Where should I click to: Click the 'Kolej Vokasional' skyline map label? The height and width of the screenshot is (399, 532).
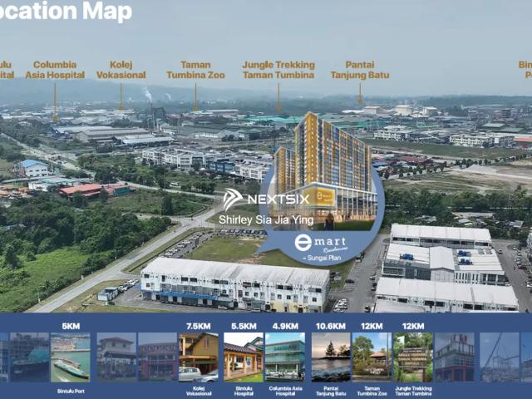tap(121, 70)
